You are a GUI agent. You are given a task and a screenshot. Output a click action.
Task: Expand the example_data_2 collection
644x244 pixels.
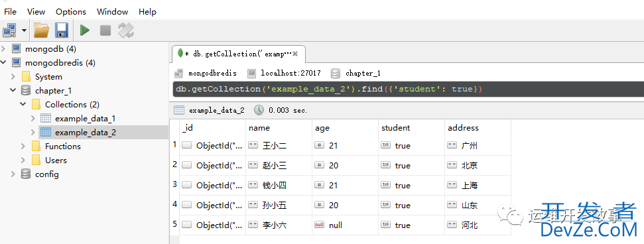33,132
